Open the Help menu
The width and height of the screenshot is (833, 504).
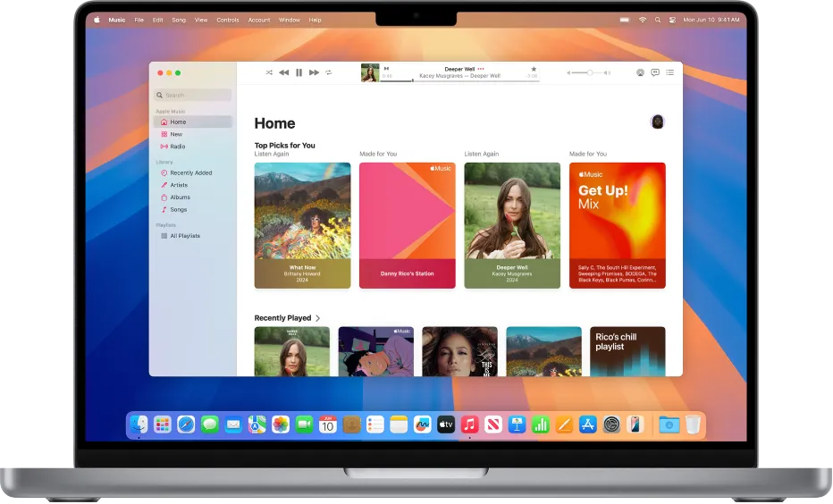[315, 21]
